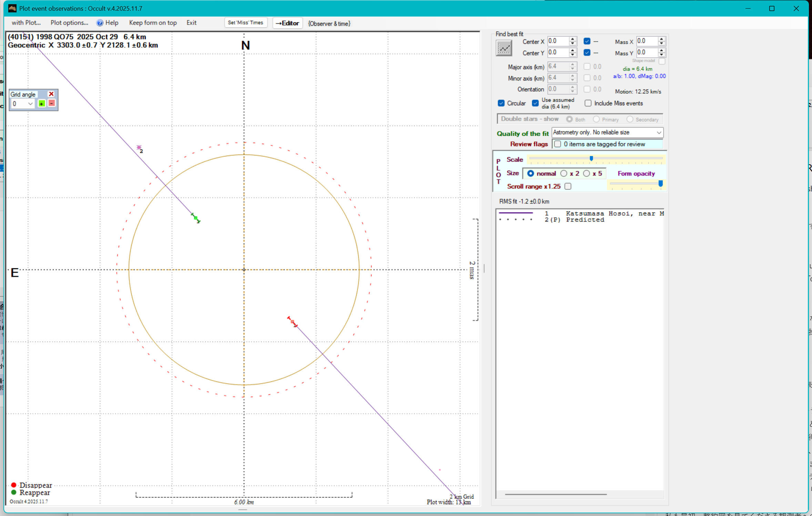The height and width of the screenshot is (516, 812).
Task: Uncheck the Circular checkbox
Action: (501, 103)
